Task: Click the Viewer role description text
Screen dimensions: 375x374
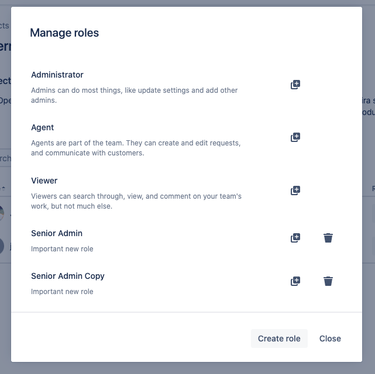Action: point(136,201)
